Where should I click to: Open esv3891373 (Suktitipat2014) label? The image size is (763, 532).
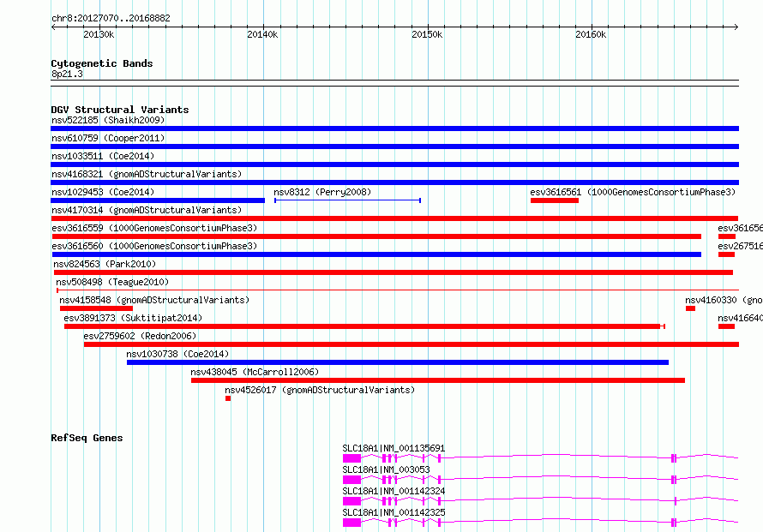click(133, 318)
